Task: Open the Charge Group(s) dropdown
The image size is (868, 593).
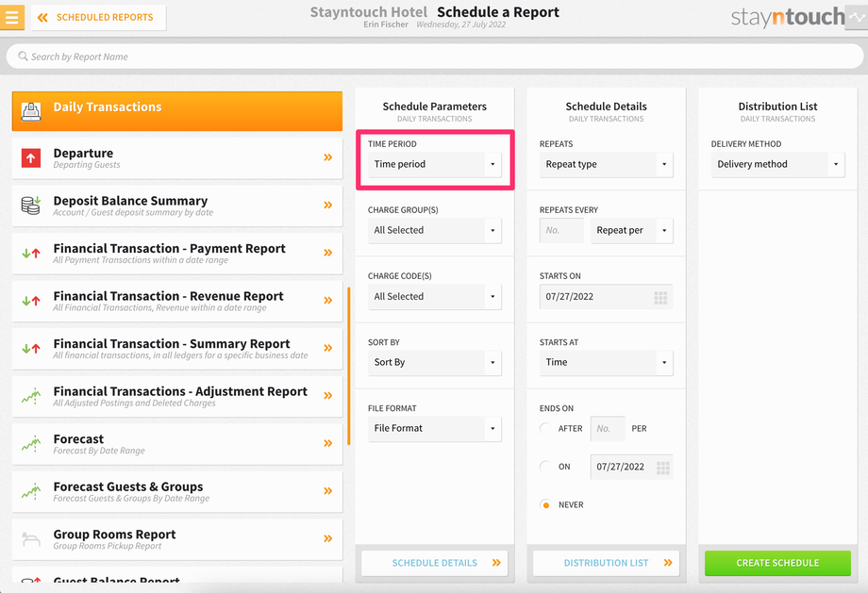Action: 435,230
